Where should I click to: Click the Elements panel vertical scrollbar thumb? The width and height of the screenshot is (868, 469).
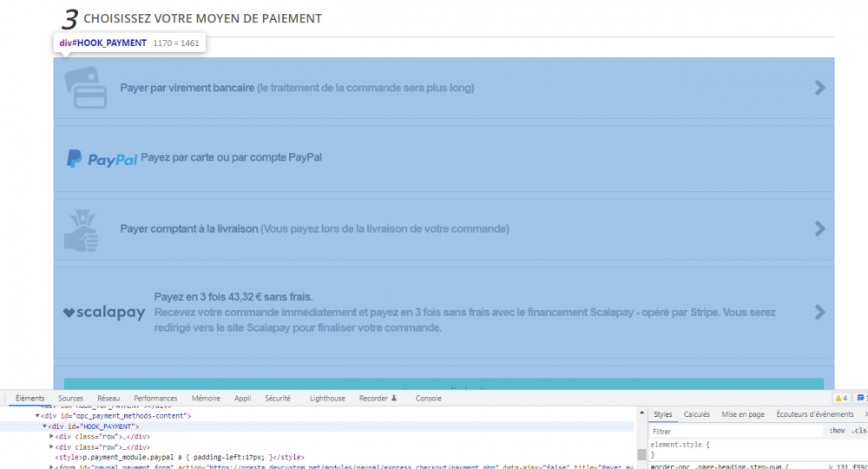pyautogui.click(x=641, y=454)
